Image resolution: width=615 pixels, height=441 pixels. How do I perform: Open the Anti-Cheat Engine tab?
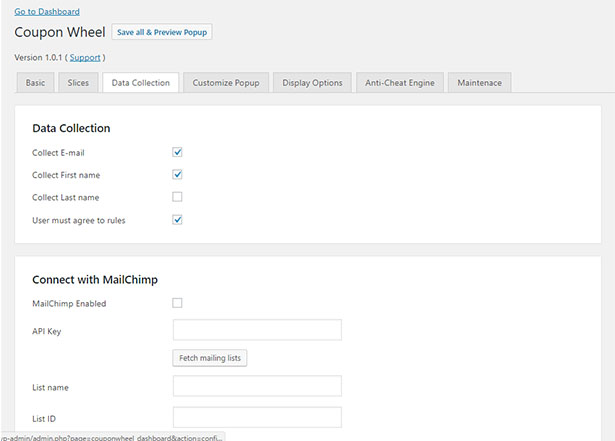(400, 83)
